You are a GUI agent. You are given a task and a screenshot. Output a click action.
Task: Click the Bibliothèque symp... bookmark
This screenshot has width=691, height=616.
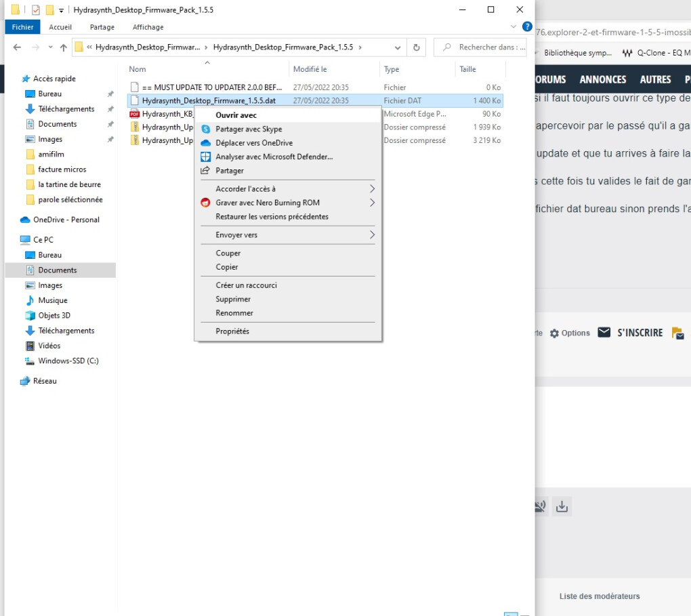point(578,53)
